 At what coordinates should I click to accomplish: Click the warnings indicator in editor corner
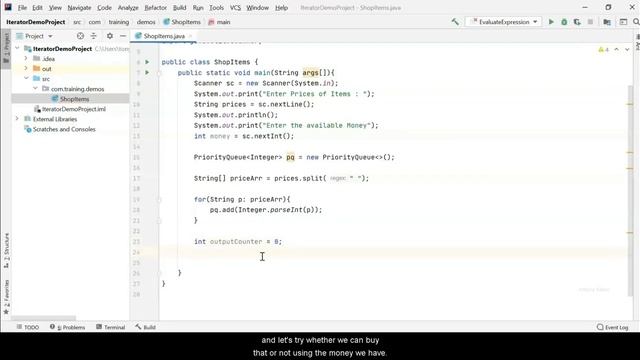pos(603,49)
